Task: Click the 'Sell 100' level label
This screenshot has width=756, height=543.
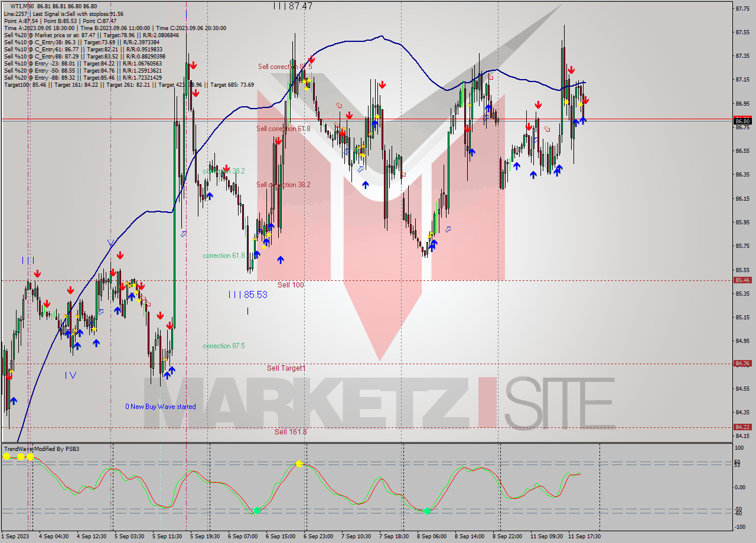Action: point(291,284)
